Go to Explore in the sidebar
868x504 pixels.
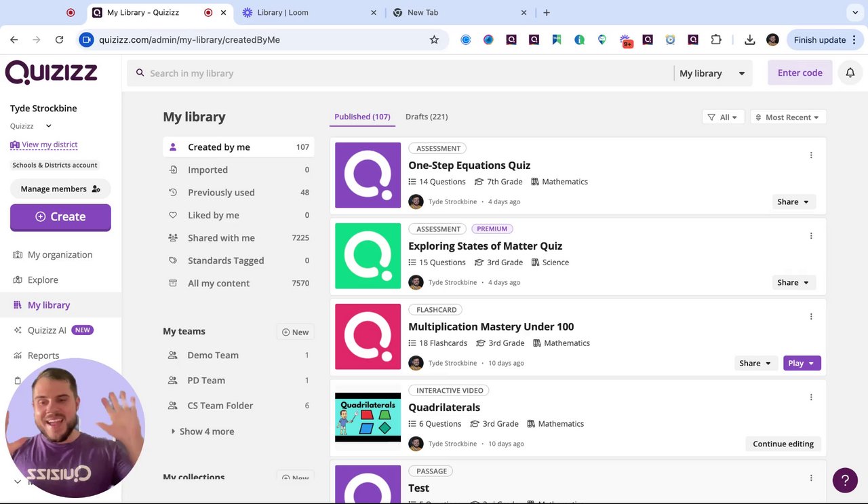point(43,280)
